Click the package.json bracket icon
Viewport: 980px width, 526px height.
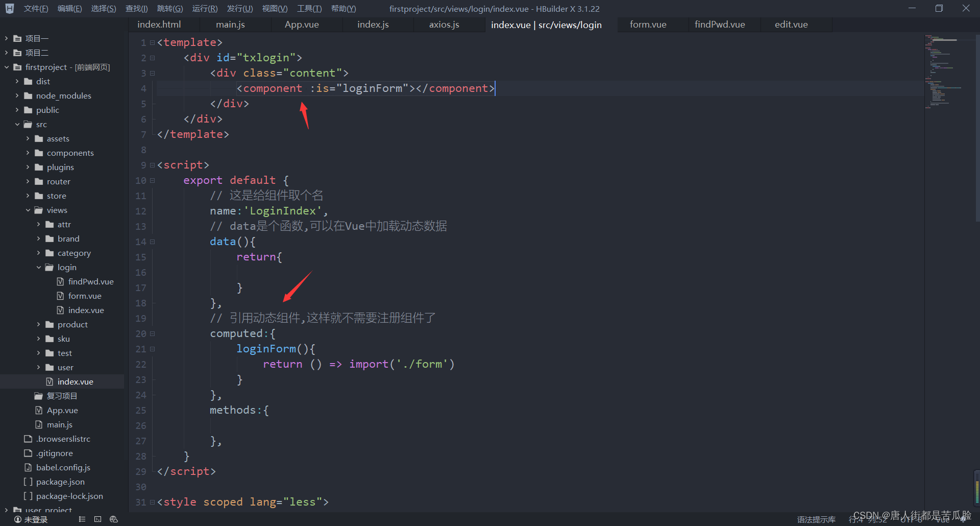pyautogui.click(x=28, y=482)
